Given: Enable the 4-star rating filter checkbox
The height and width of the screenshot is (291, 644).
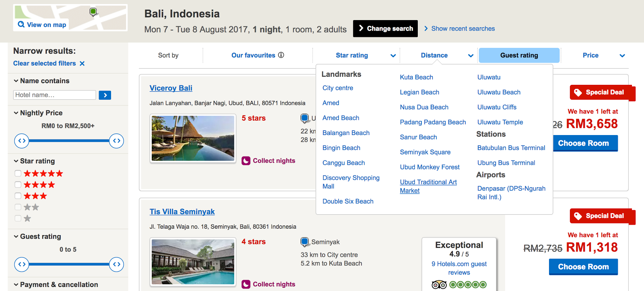Looking at the screenshot, I should pos(18,184).
